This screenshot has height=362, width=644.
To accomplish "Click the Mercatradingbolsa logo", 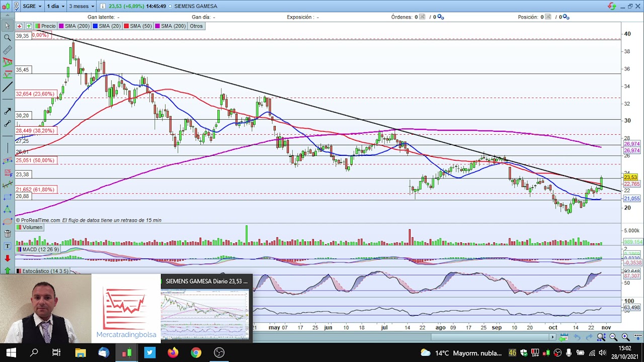I will tap(126, 312).
